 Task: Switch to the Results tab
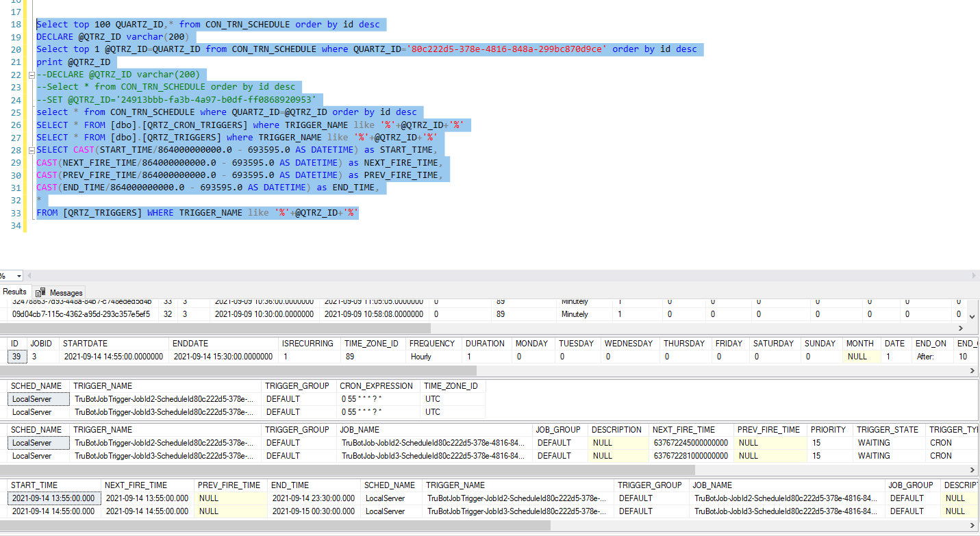[14, 292]
